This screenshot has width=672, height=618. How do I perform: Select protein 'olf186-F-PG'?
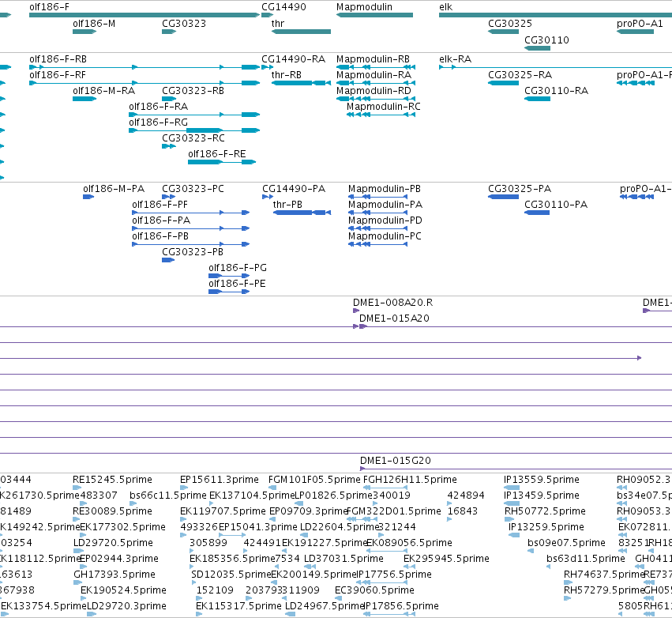click(x=238, y=269)
